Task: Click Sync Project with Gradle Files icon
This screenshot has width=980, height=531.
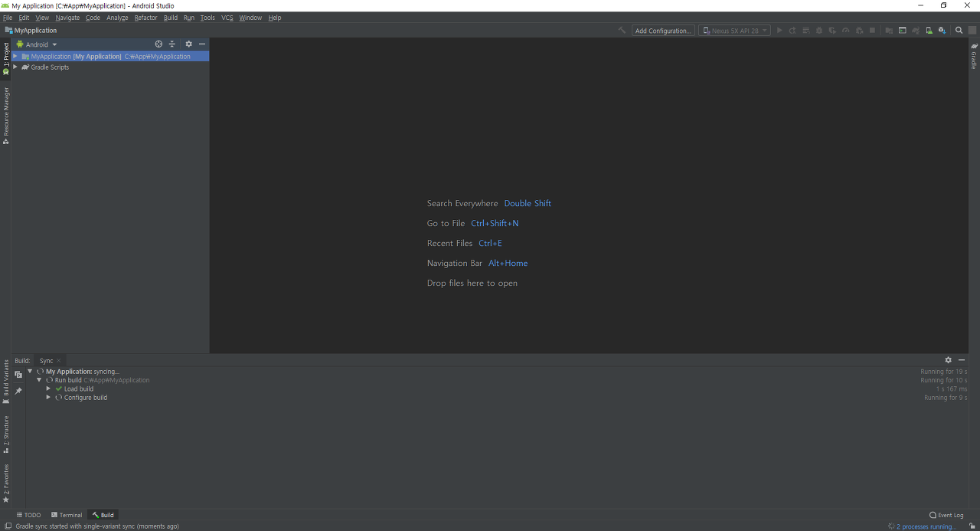Action: tap(916, 31)
